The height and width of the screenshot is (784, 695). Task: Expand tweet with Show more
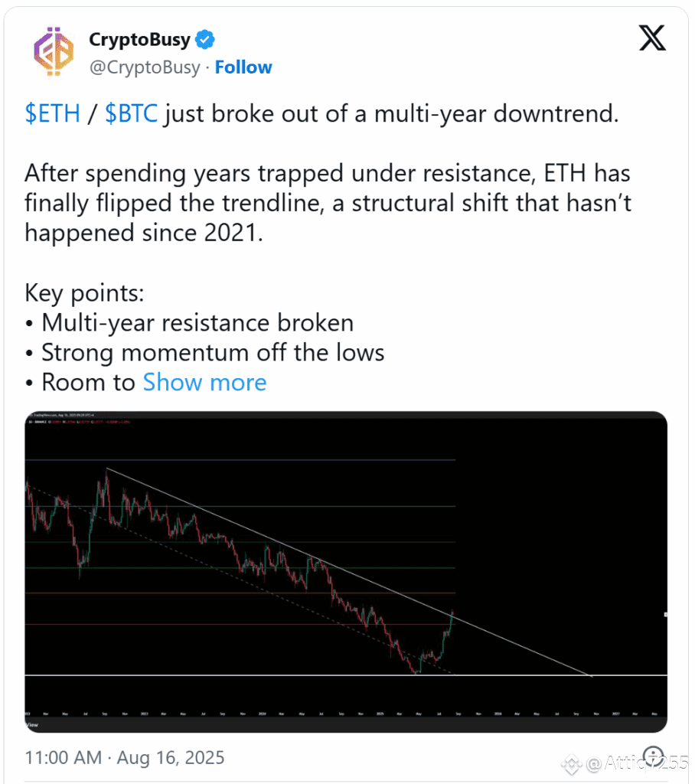204,383
